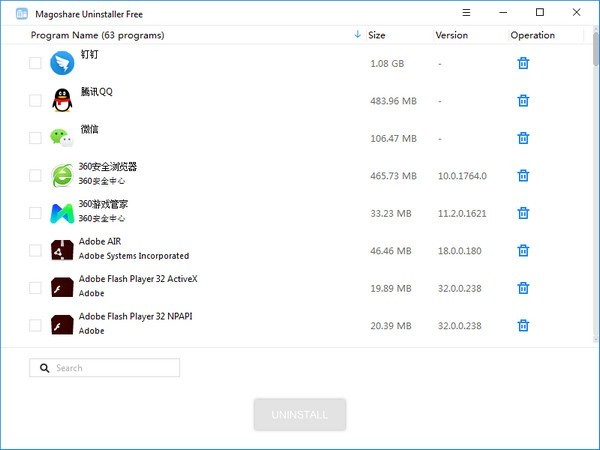This screenshot has width=600, height=450.
Task: Toggle sort order arrow beside Program Name
Action: click(x=357, y=34)
